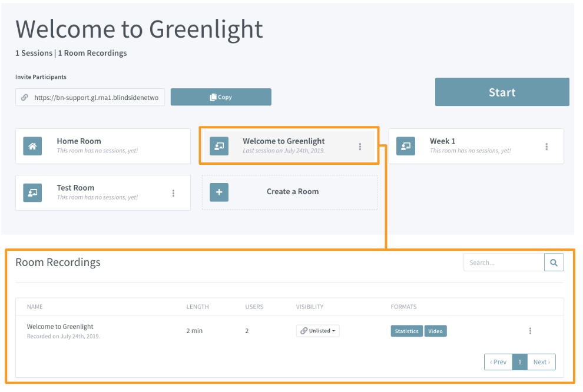The image size is (583, 392).
Task: Open the Statistics format
Action: [406, 331]
